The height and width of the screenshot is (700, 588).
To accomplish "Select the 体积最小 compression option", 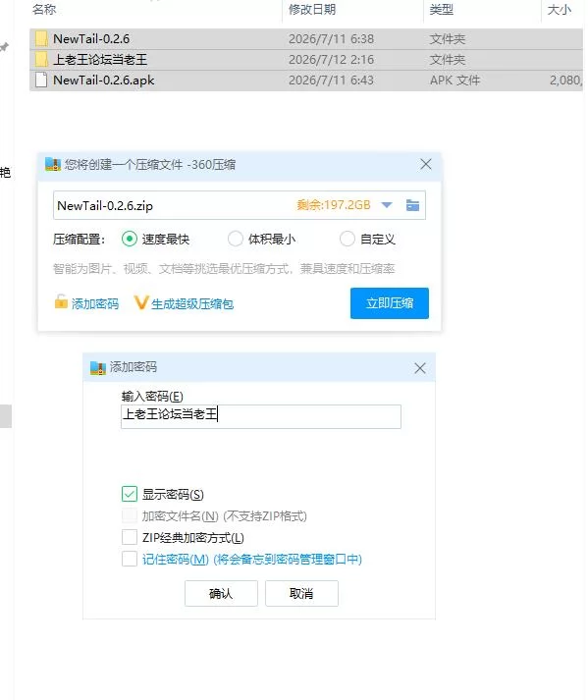I will point(236,239).
